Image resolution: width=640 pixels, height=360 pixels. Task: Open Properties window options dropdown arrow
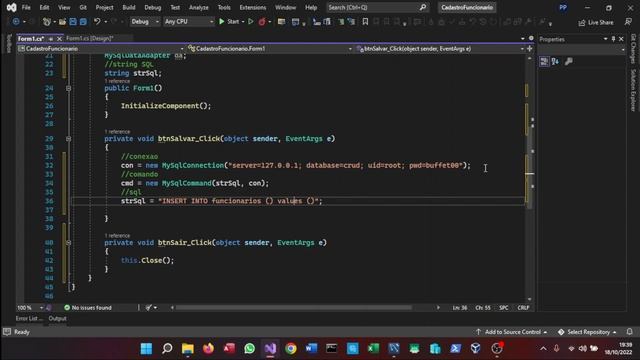(x=605, y=39)
